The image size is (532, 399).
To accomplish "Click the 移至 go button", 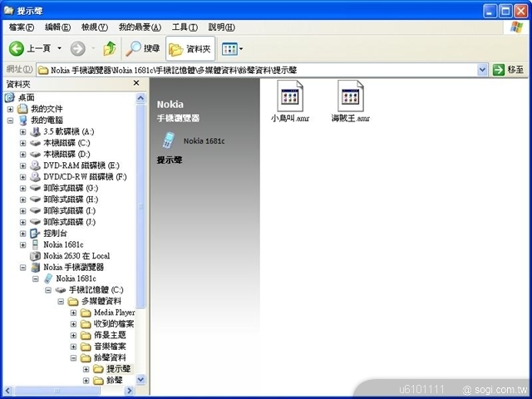I will point(508,70).
